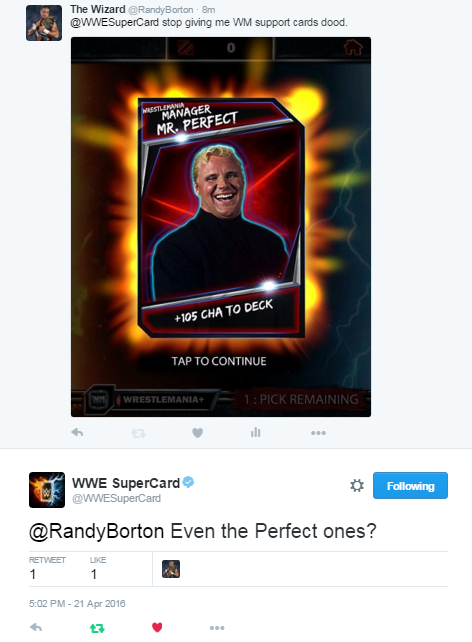Open more options on The Wizard's tweet

(x=318, y=433)
